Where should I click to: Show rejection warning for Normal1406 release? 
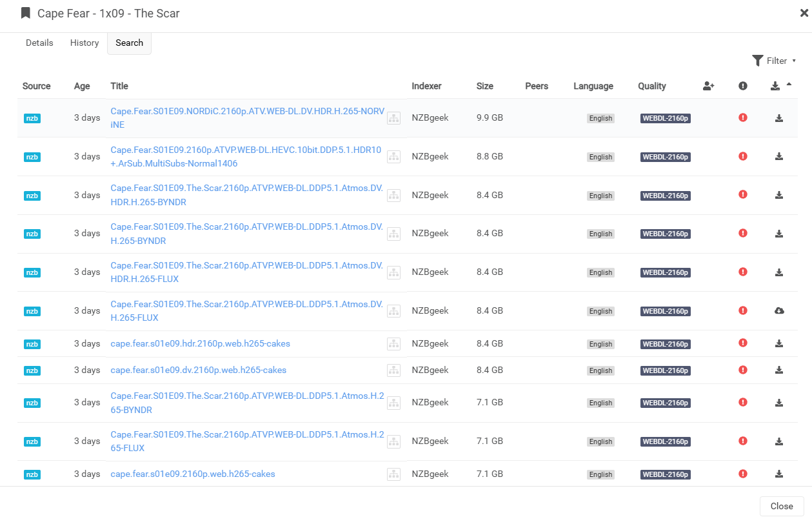(743, 156)
